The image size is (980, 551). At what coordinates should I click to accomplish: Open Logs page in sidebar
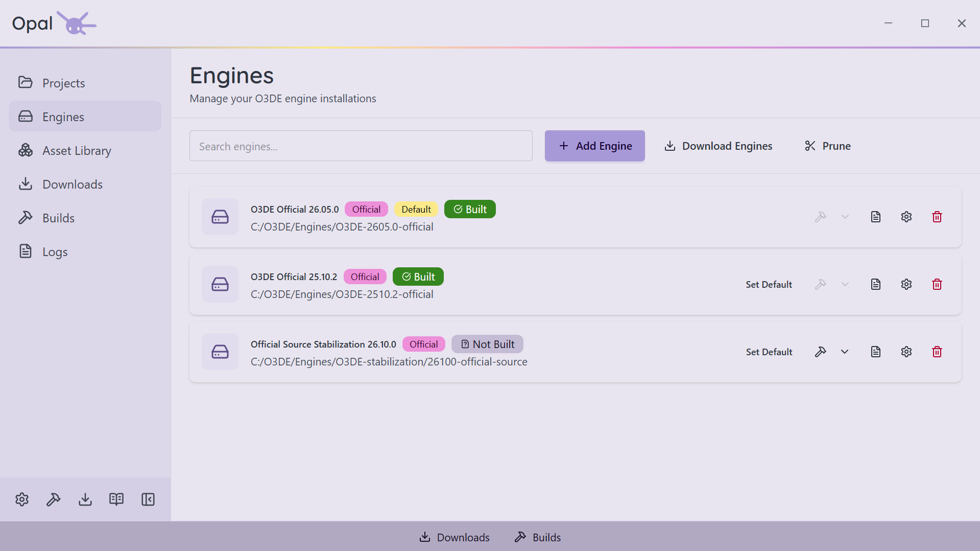point(85,251)
